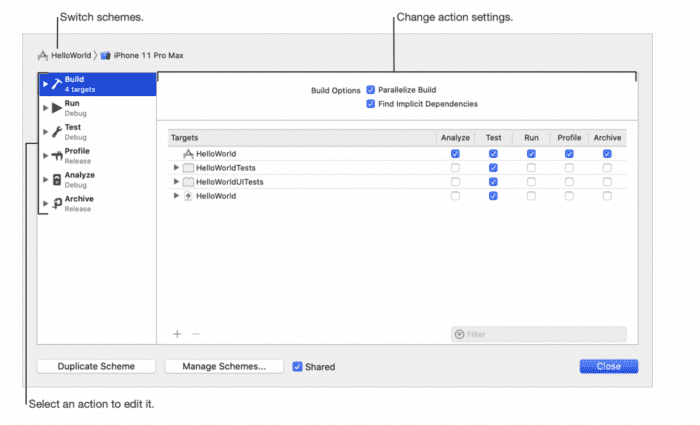Expand the Archive action disclosure triangle
This screenshot has width=700, height=425.
coord(45,203)
